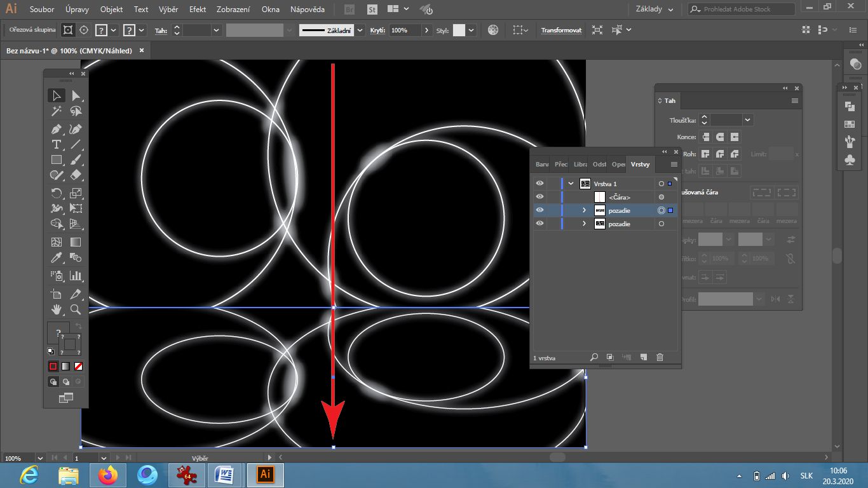Open the Efekt menu

197,10
